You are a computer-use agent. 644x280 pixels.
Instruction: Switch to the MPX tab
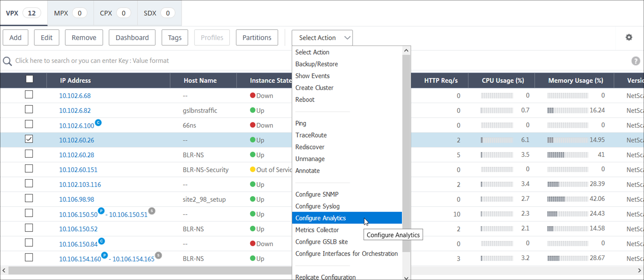(71, 13)
